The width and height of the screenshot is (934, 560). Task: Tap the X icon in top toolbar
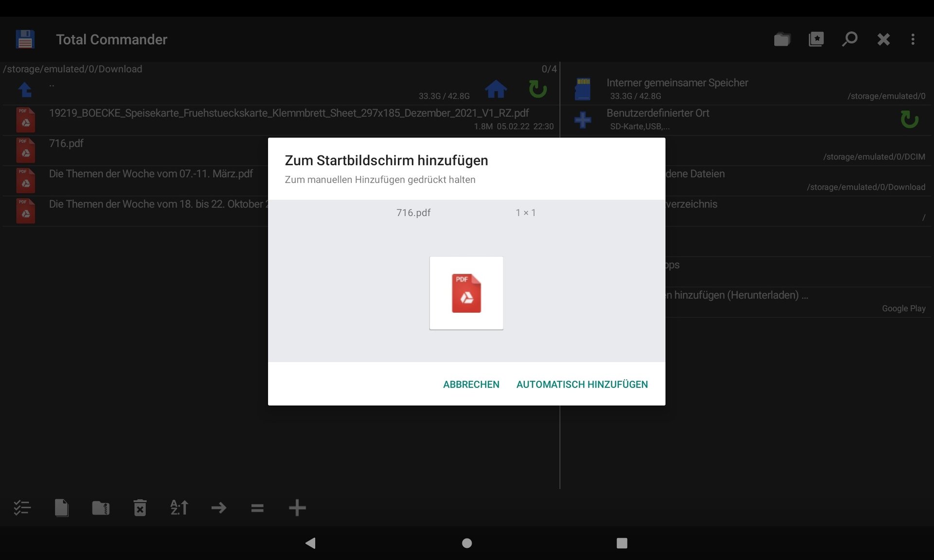click(883, 39)
